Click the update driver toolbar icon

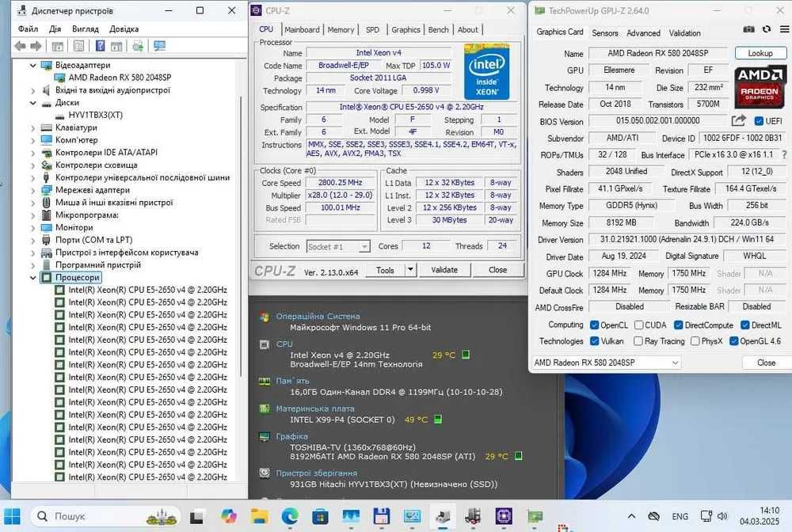click(137, 47)
